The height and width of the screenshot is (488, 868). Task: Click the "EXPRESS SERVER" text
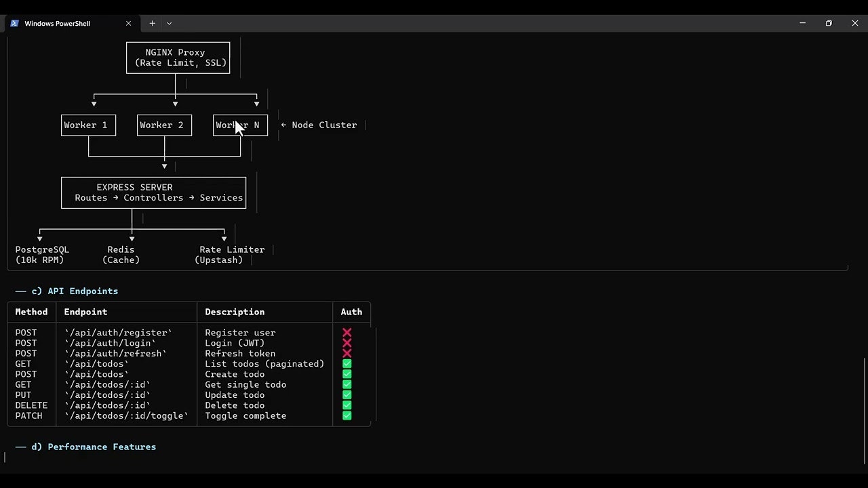(134, 187)
